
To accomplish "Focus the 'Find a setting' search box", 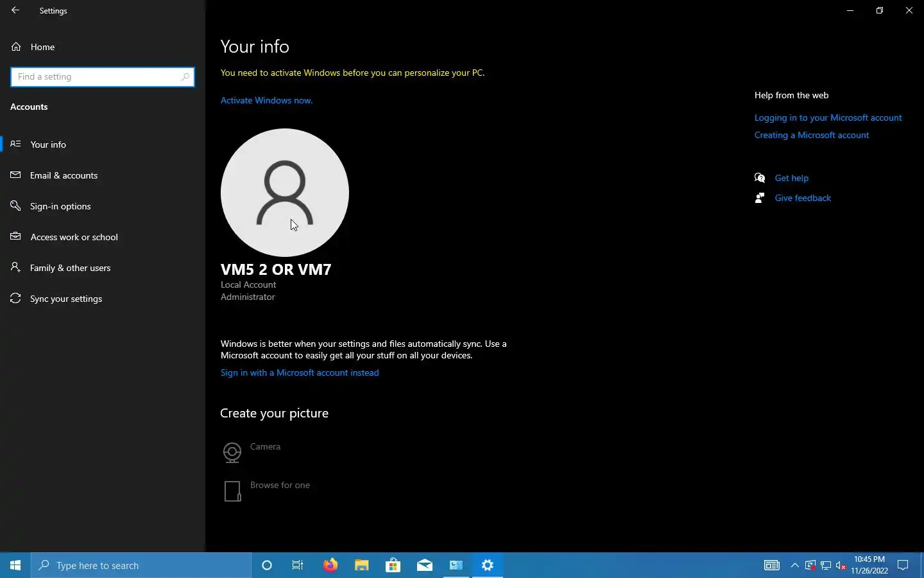I will pyautogui.click(x=103, y=77).
